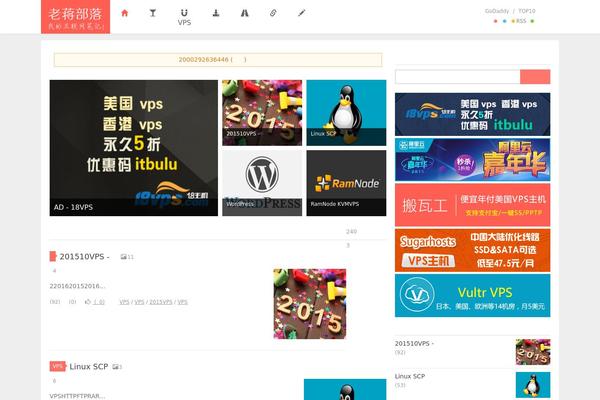Open the small penguin thumbnail in sidebar list
This screenshot has height=400, width=600.
(533, 385)
